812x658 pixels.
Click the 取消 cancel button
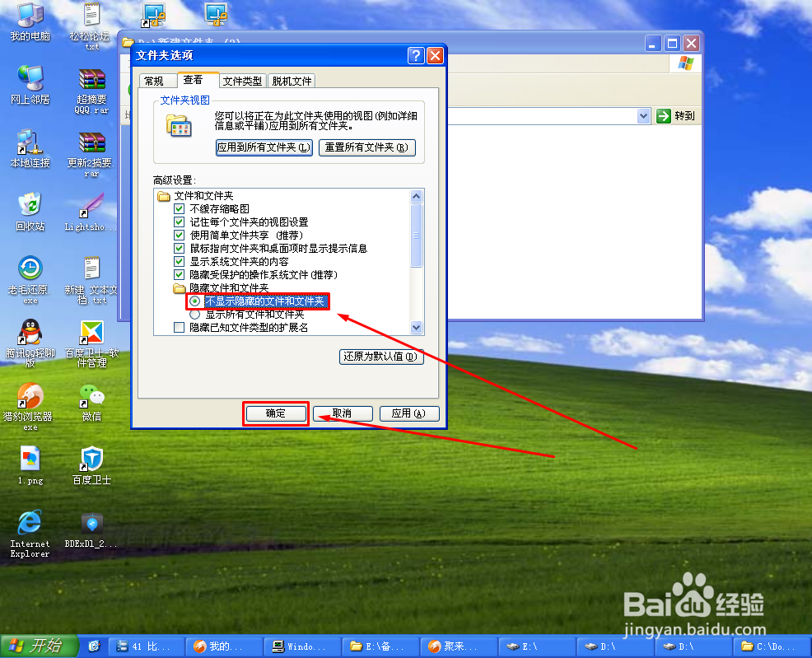pos(343,413)
